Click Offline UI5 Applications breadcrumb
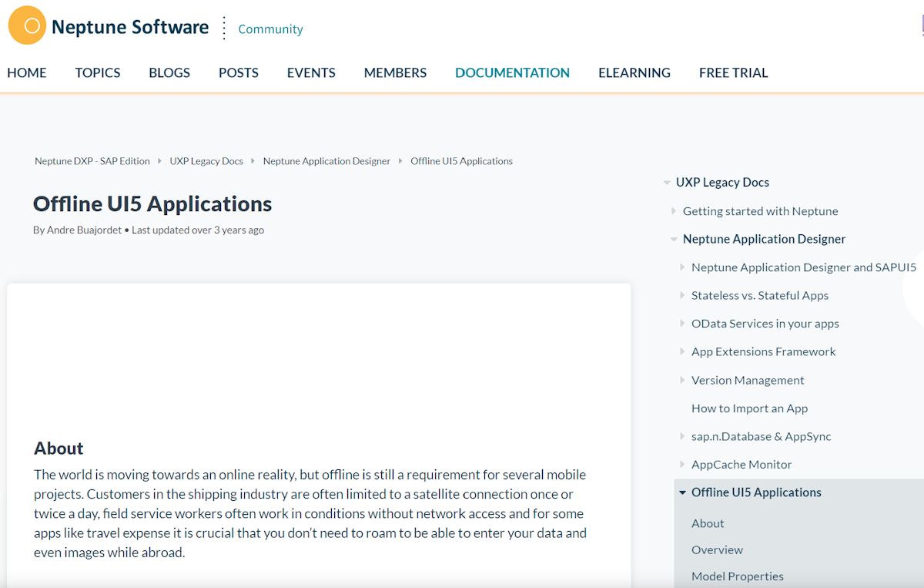Screen dimensions: 924x588 click(461, 161)
